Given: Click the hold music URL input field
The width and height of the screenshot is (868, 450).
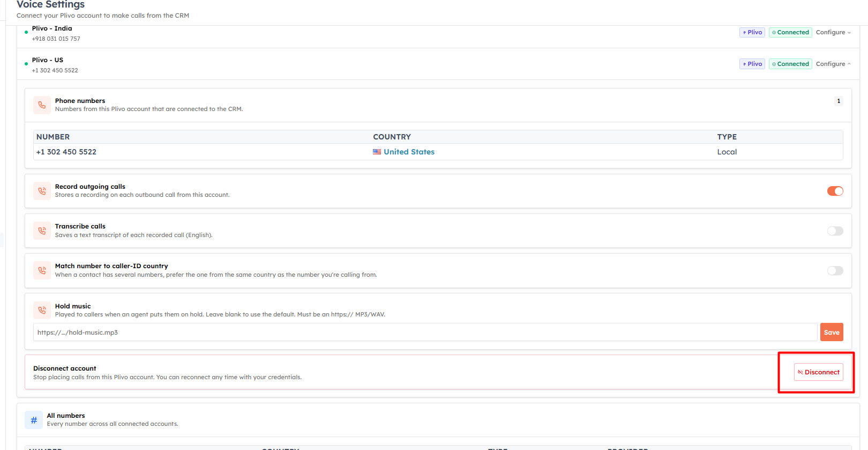Looking at the screenshot, I should (x=425, y=332).
